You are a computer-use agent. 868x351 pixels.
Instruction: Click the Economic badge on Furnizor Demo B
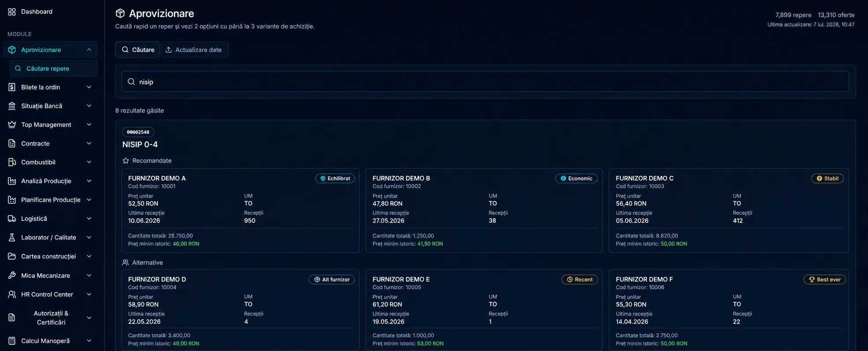(x=576, y=178)
